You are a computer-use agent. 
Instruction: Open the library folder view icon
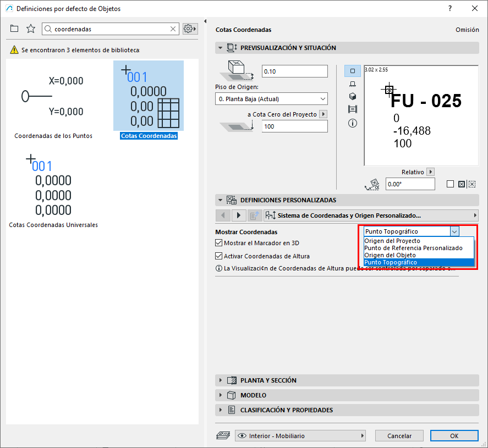tap(14, 29)
